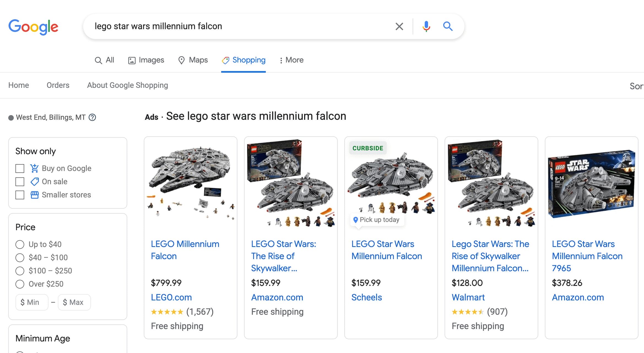Tick the Smaller stores checkbox
Screen dimensions: 644x353
tap(20, 195)
